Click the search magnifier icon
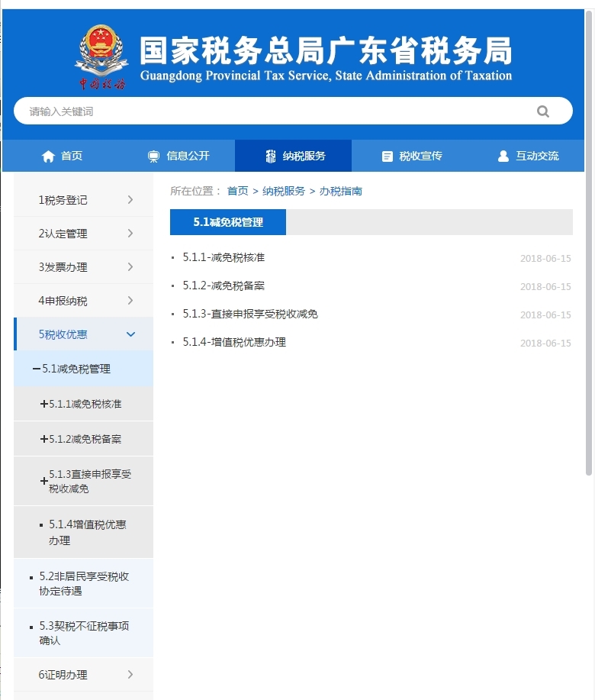The image size is (595, 700). point(542,111)
